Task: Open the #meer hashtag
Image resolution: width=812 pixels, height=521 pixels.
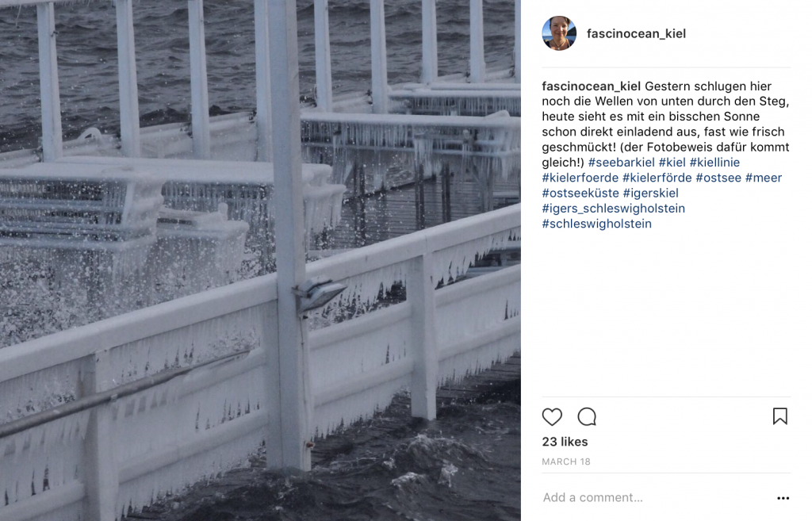Action: click(x=764, y=178)
